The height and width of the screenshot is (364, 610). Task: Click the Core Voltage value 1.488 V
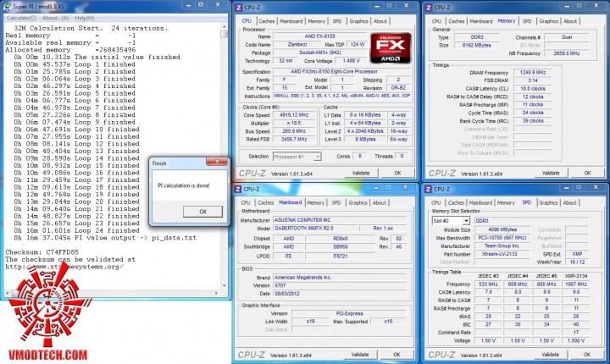point(352,61)
